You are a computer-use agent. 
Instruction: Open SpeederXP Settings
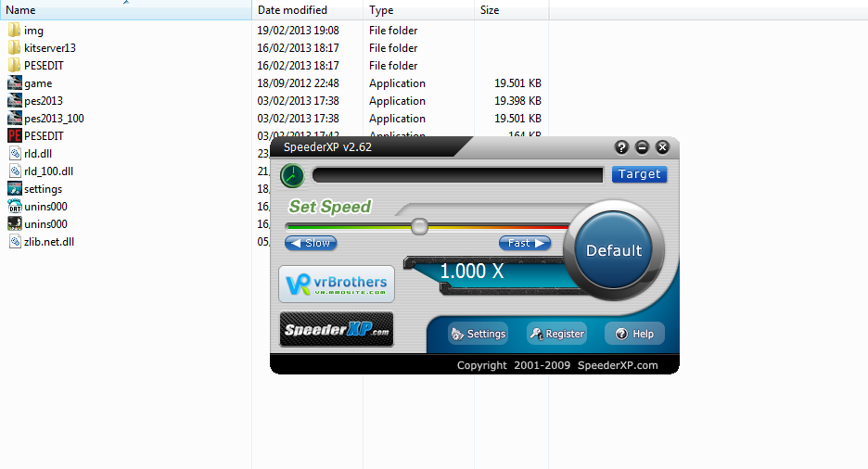tap(479, 334)
